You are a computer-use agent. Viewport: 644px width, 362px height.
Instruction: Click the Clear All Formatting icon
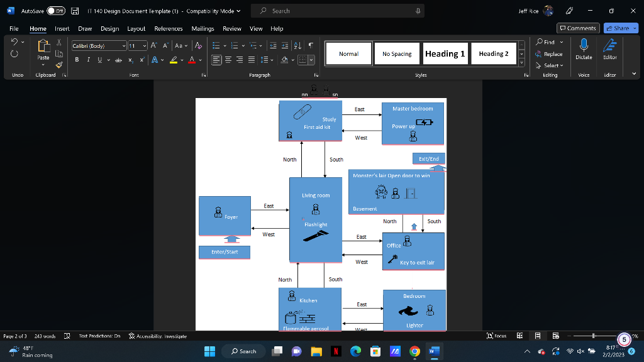coord(198,46)
